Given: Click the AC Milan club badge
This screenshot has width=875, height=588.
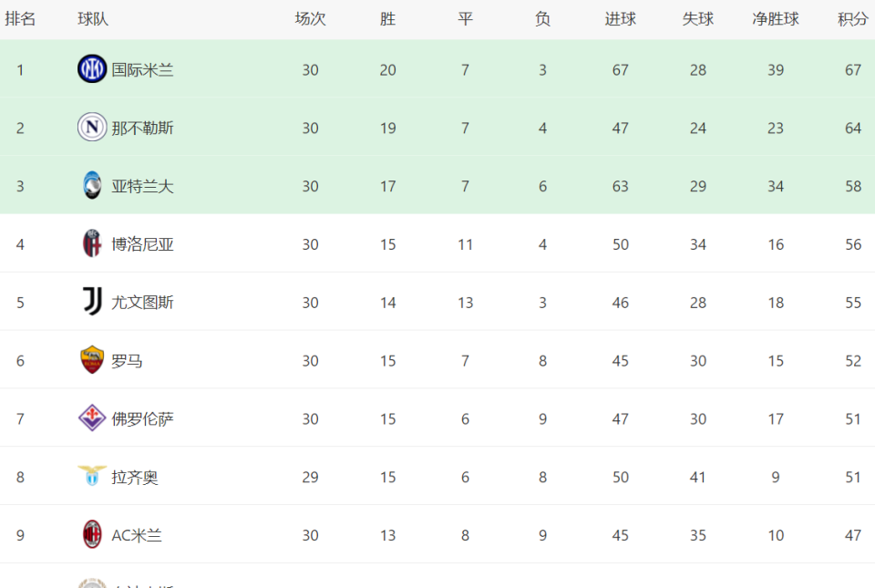Looking at the screenshot, I should [x=92, y=534].
